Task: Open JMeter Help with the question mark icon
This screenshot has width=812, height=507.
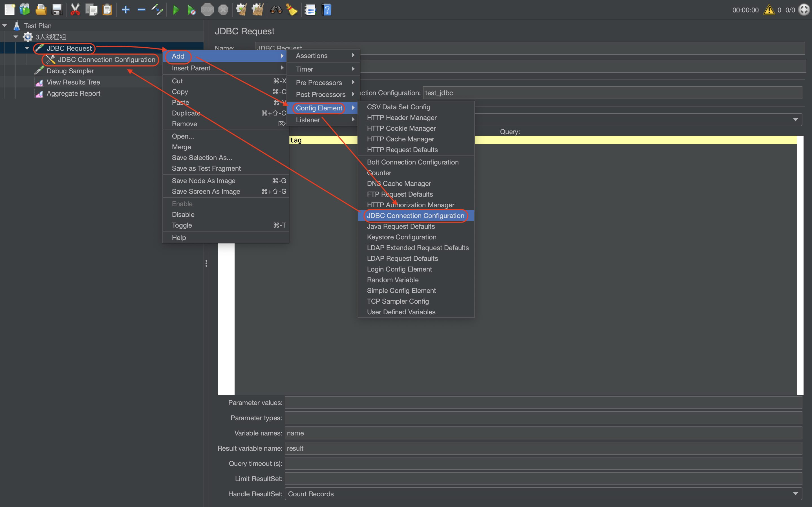Action: click(326, 9)
